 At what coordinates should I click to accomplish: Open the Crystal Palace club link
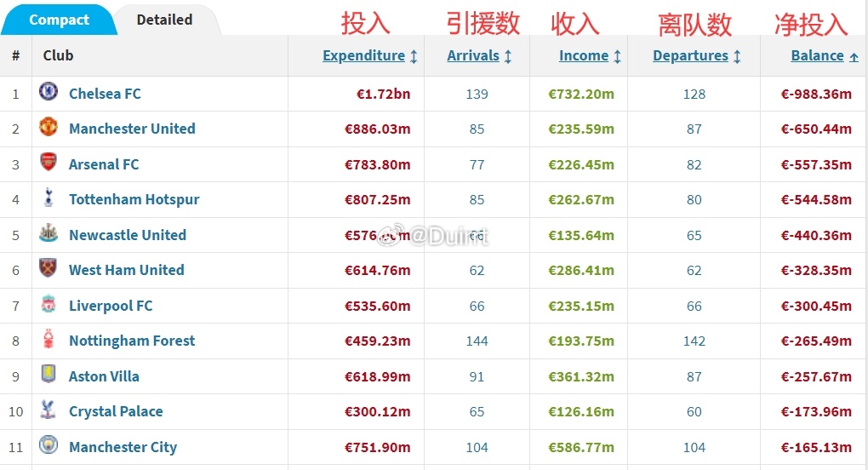coord(116,411)
